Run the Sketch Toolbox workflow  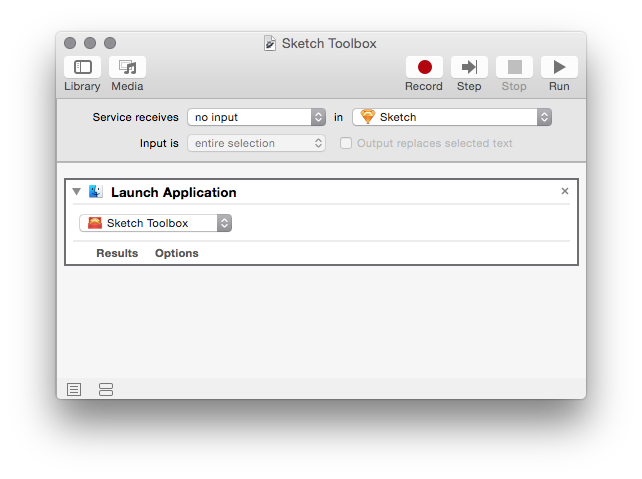pos(559,67)
